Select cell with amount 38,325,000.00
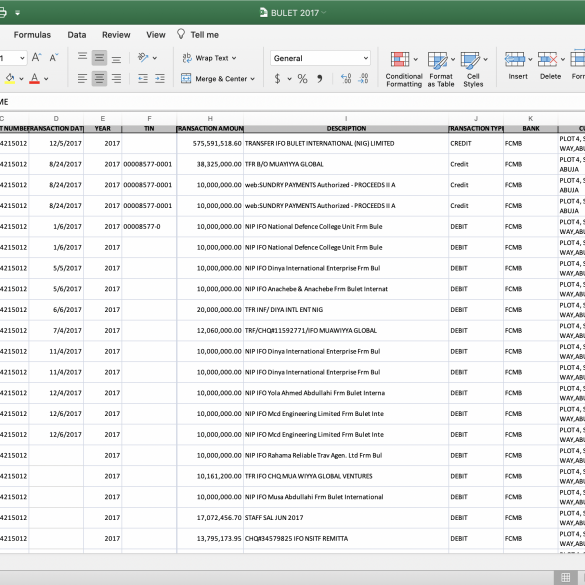 [x=210, y=164]
